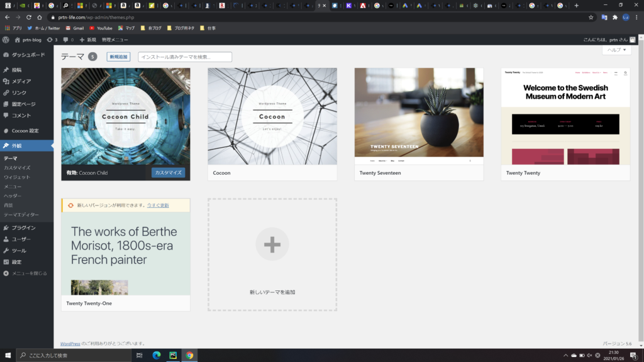The height and width of the screenshot is (362, 644).
Task: Select the Cocoon theme thumbnail
Action: [272, 116]
